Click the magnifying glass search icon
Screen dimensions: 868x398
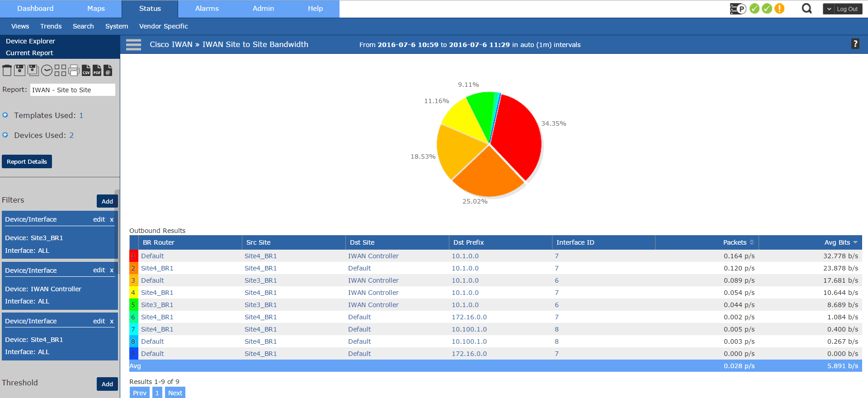tap(807, 9)
